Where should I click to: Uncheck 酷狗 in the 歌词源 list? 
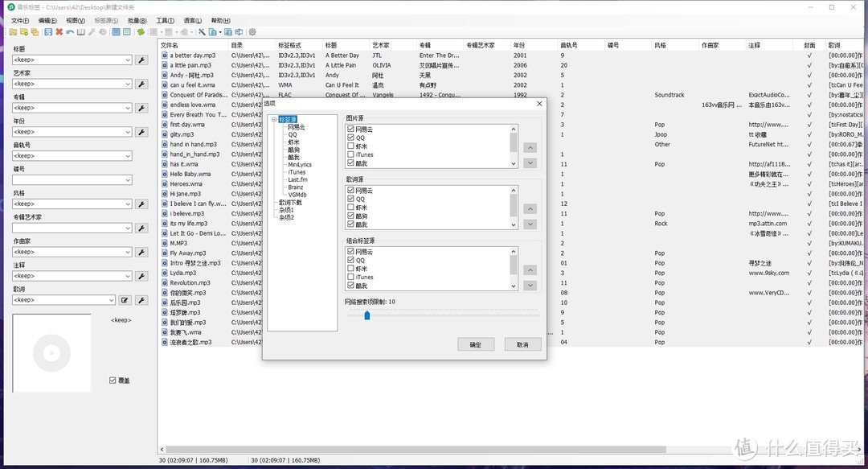point(350,216)
